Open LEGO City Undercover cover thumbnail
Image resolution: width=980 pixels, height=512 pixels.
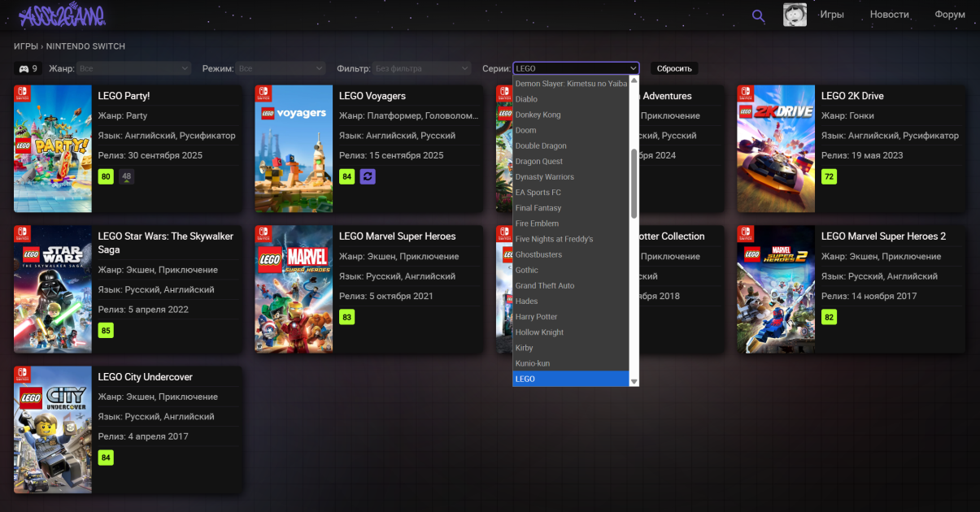[x=53, y=430]
